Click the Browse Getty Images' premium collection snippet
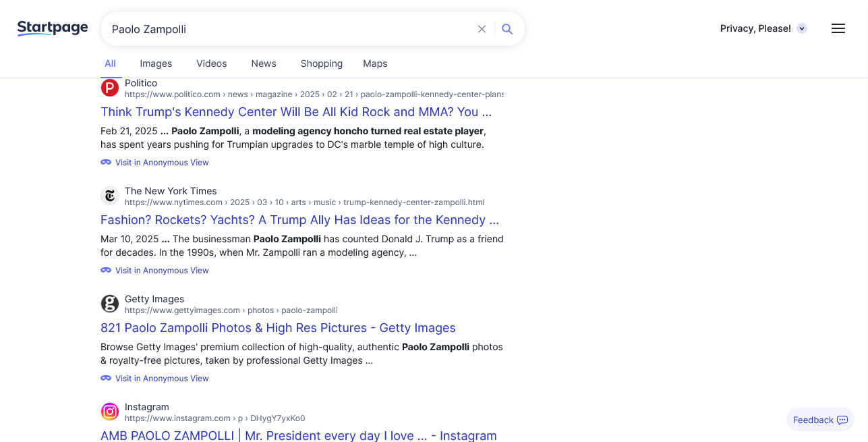Image resolution: width=868 pixels, height=442 pixels. click(301, 354)
